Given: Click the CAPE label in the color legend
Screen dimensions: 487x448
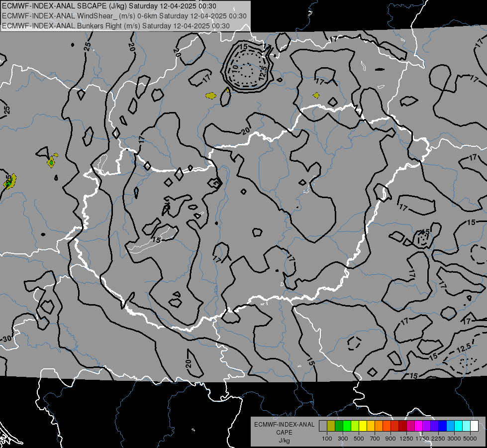Looking at the screenshot, I should pos(284,433).
